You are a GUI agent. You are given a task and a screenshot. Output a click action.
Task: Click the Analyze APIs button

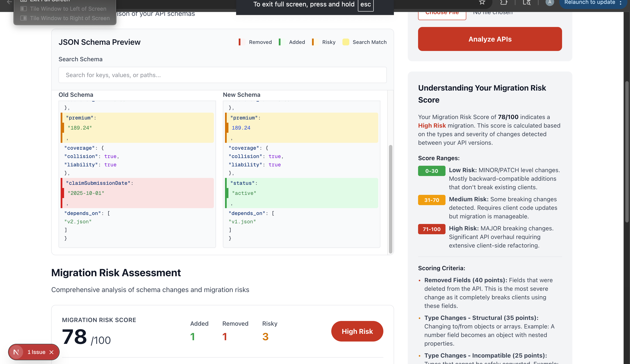490,39
